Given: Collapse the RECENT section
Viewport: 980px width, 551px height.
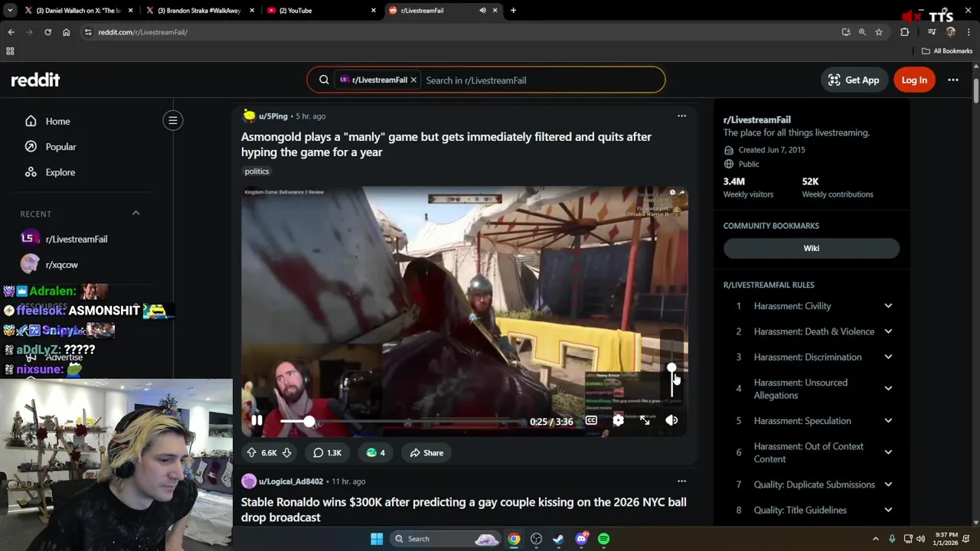Looking at the screenshot, I should tap(136, 214).
